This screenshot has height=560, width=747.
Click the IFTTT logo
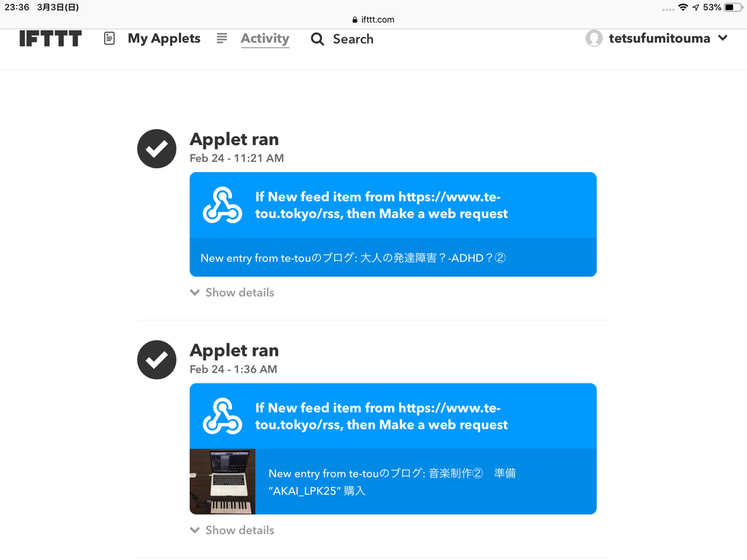(x=50, y=38)
